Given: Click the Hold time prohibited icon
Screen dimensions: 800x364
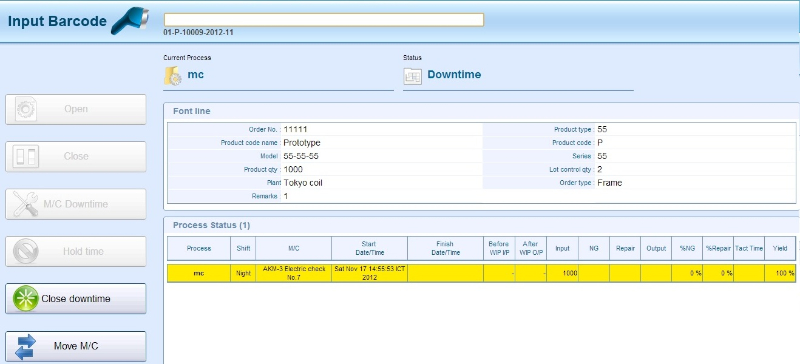Looking at the screenshot, I should point(26,251).
